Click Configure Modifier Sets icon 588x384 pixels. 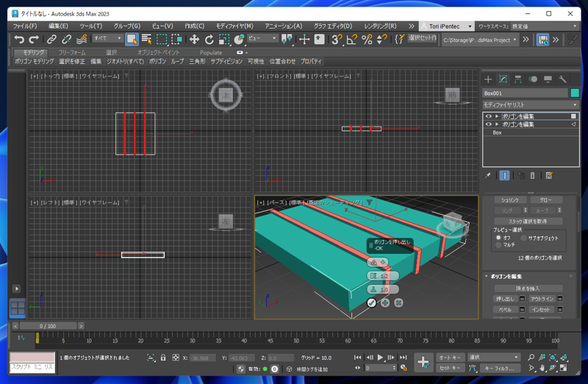[549, 175]
